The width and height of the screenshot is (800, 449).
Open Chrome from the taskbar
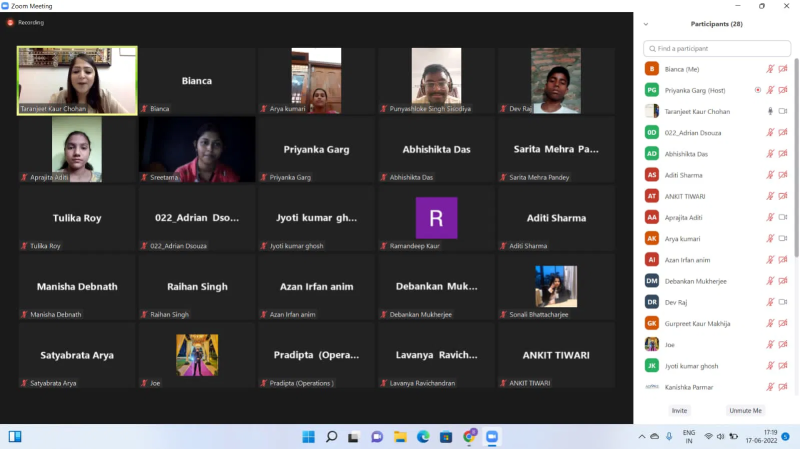pyautogui.click(x=468, y=437)
